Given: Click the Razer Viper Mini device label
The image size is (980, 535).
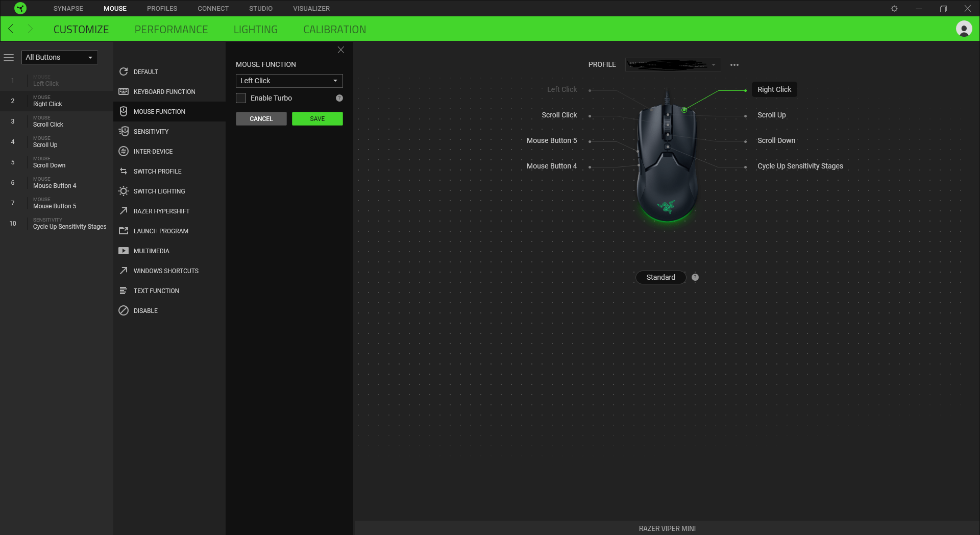Looking at the screenshot, I should click(667, 528).
